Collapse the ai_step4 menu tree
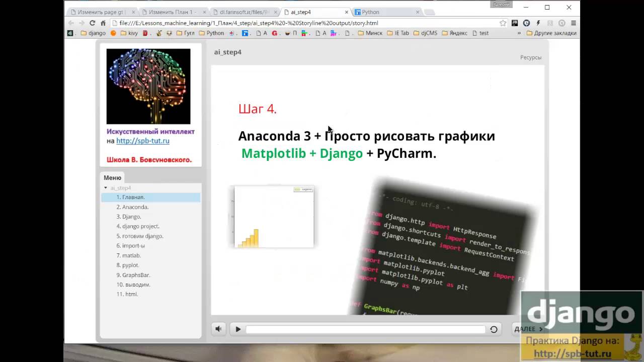This screenshot has width=644, height=362. tap(106, 188)
